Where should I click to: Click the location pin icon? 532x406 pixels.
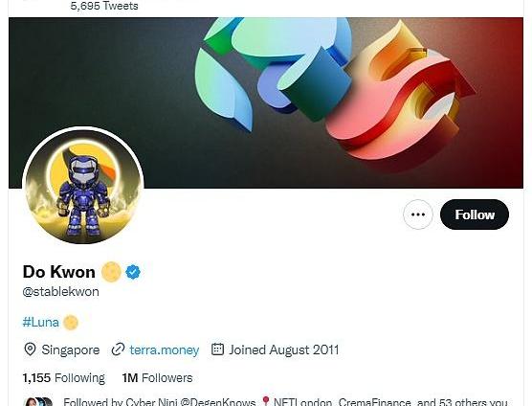(30, 350)
